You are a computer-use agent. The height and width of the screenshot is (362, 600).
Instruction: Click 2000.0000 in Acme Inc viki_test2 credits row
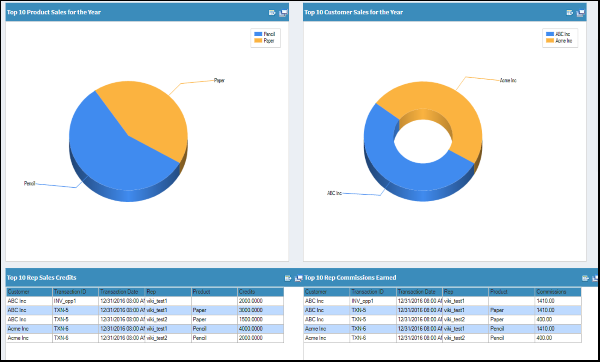[261, 338]
